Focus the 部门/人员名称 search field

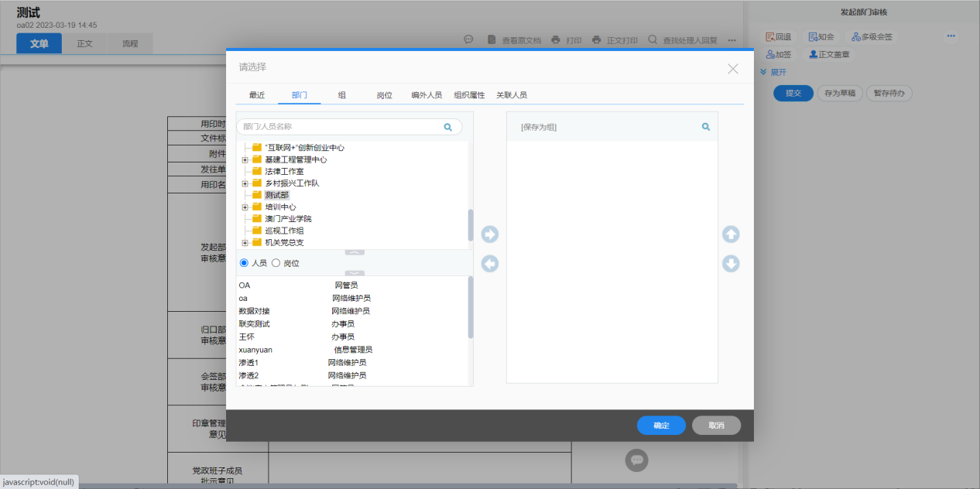coord(349,127)
